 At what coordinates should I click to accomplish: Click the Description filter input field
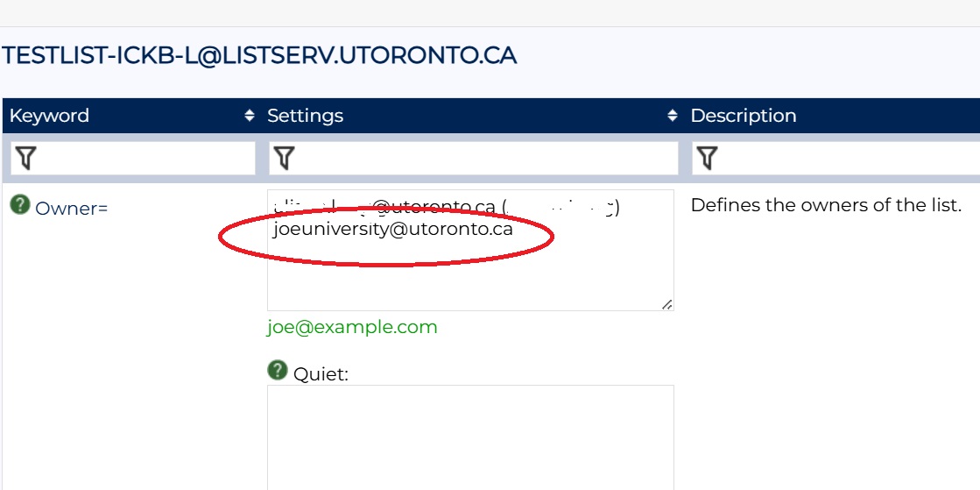point(835,159)
